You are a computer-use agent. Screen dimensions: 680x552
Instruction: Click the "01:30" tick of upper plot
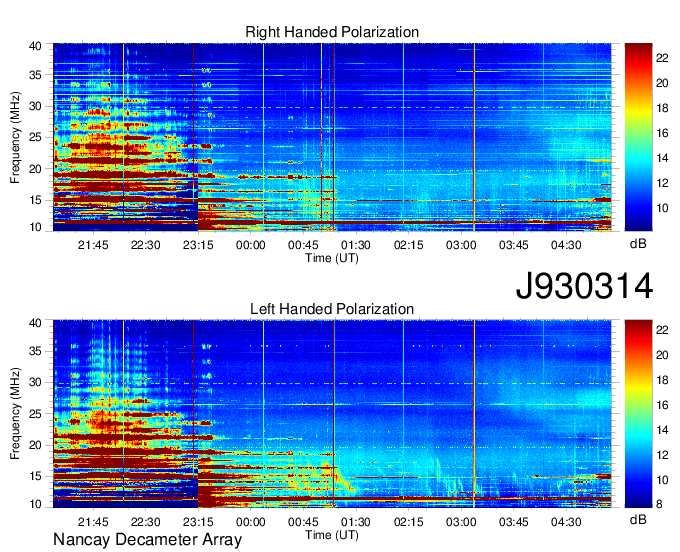tap(356, 245)
